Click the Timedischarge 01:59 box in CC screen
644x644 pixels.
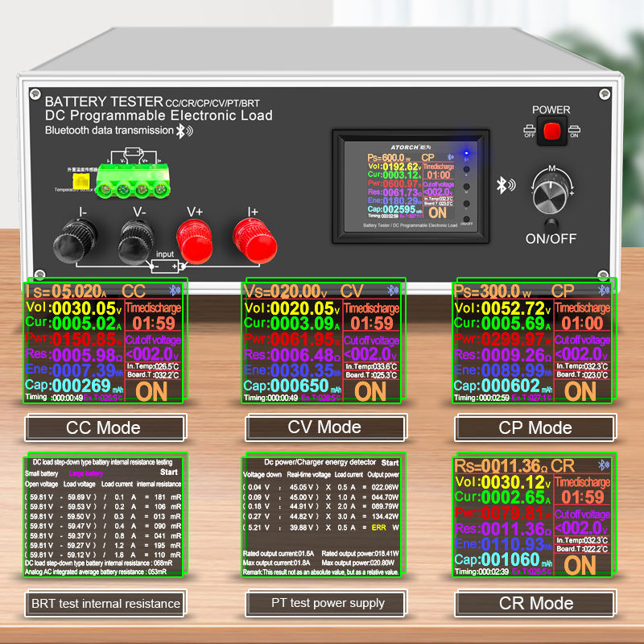pos(153,316)
